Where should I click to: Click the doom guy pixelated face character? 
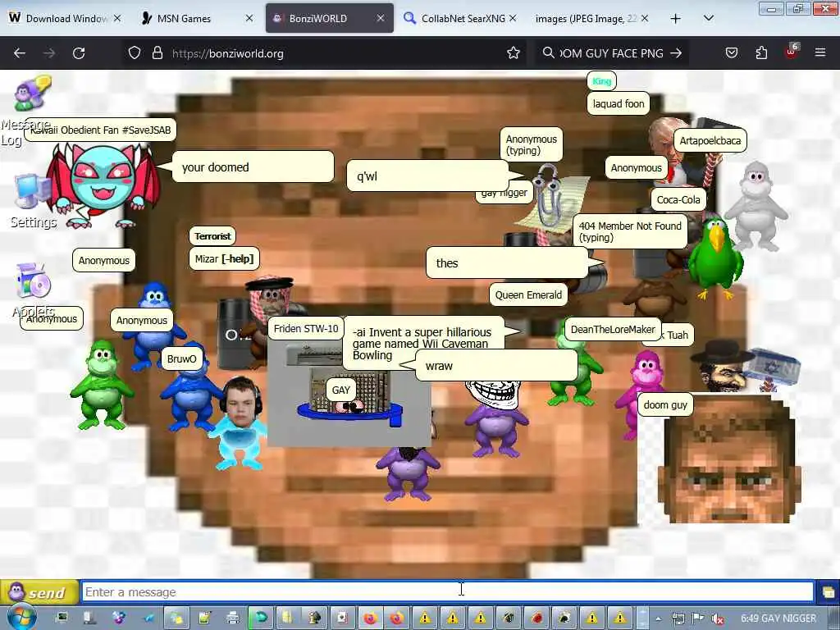pyautogui.click(x=729, y=463)
